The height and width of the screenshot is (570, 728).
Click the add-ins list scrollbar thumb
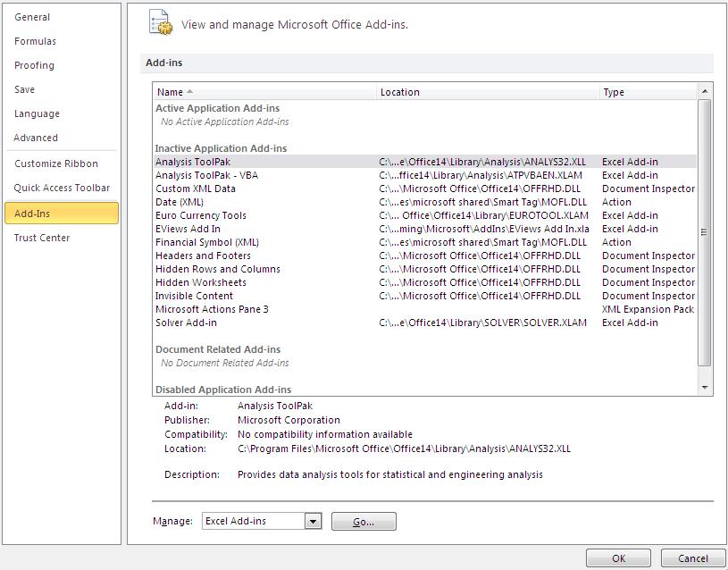coord(705,232)
